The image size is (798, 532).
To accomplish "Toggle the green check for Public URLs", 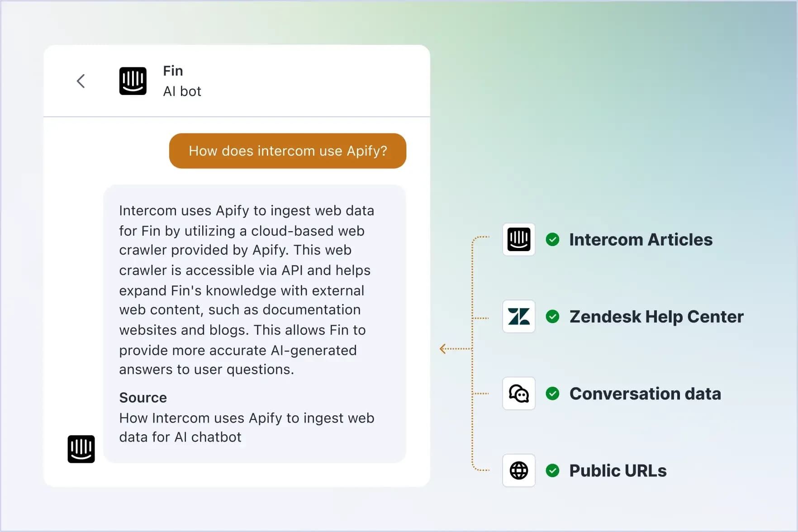I will [x=552, y=470].
